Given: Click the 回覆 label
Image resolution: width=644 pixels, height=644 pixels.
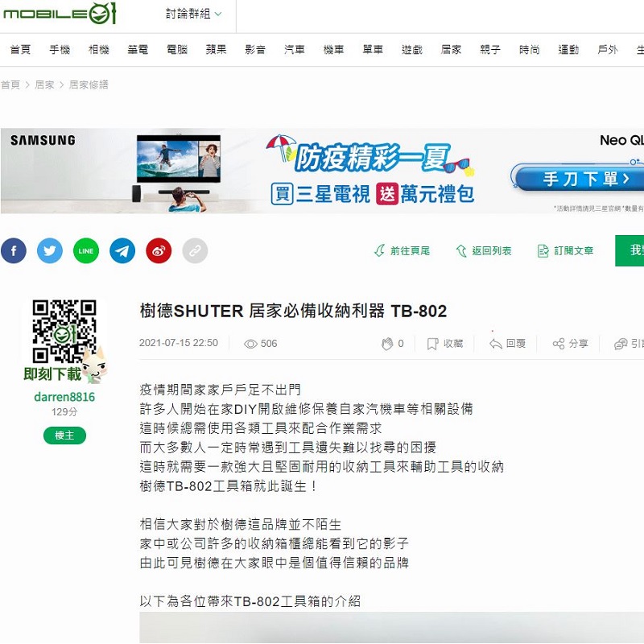Looking at the screenshot, I should pos(516,344).
